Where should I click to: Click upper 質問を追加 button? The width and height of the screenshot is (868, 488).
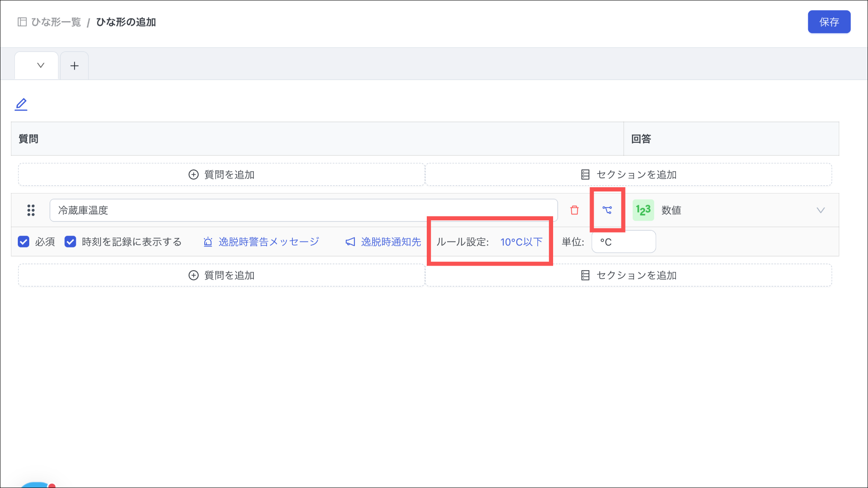coord(221,175)
